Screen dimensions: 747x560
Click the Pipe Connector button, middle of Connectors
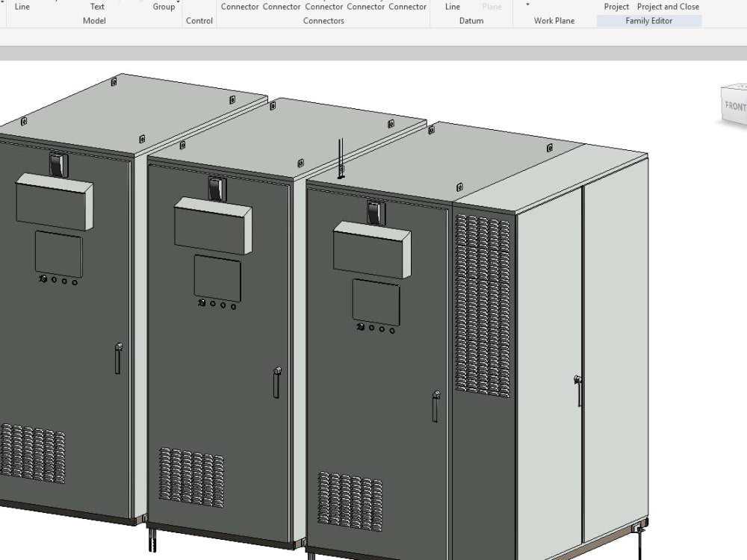click(x=324, y=6)
